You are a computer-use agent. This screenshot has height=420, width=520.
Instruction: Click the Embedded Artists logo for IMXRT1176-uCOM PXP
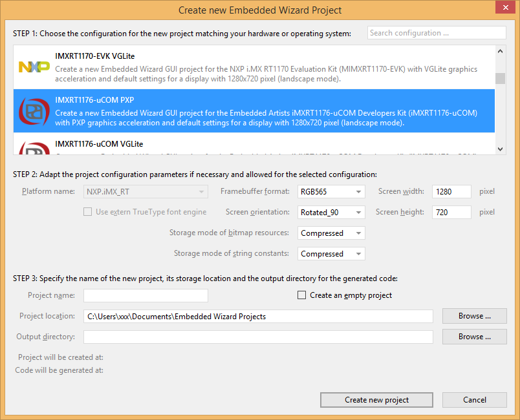pos(34,110)
